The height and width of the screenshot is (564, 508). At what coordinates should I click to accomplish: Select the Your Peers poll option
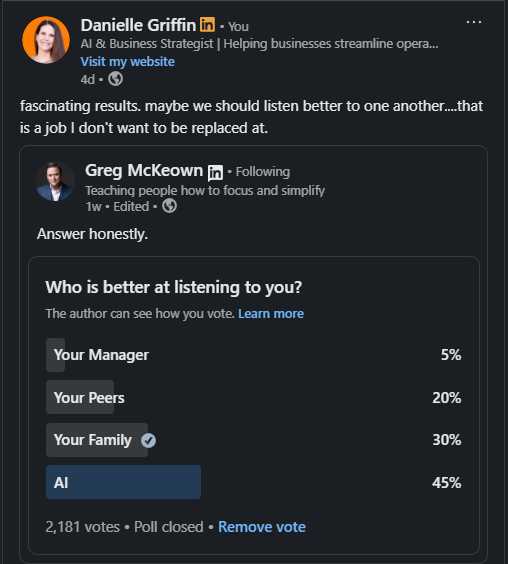coord(253,397)
